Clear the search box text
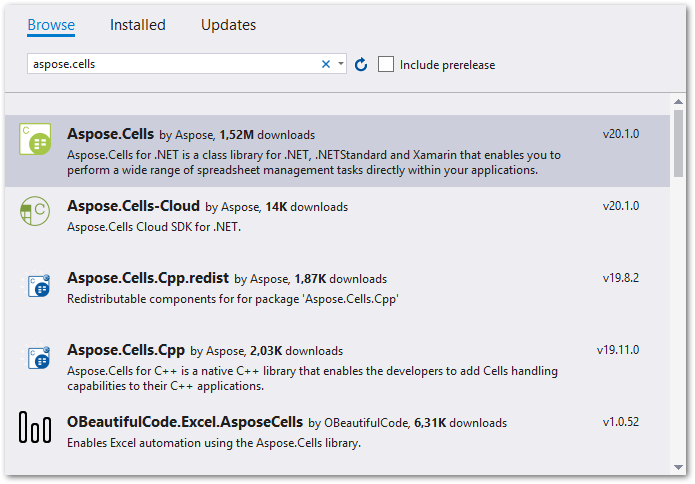The image size is (695, 484). pos(325,64)
